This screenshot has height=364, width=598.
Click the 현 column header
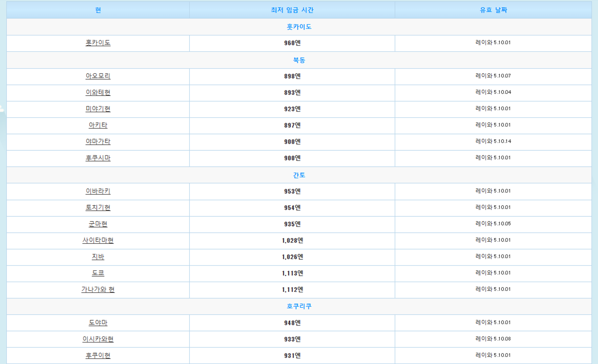98,10
